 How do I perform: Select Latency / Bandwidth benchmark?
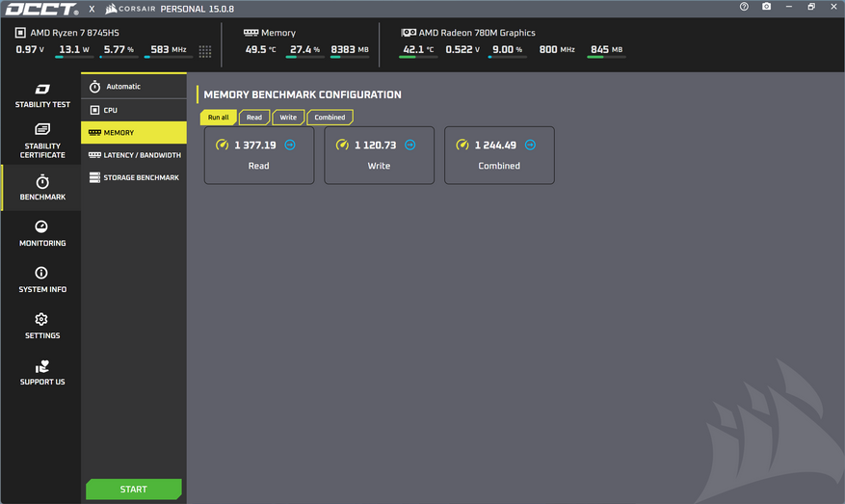134,155
